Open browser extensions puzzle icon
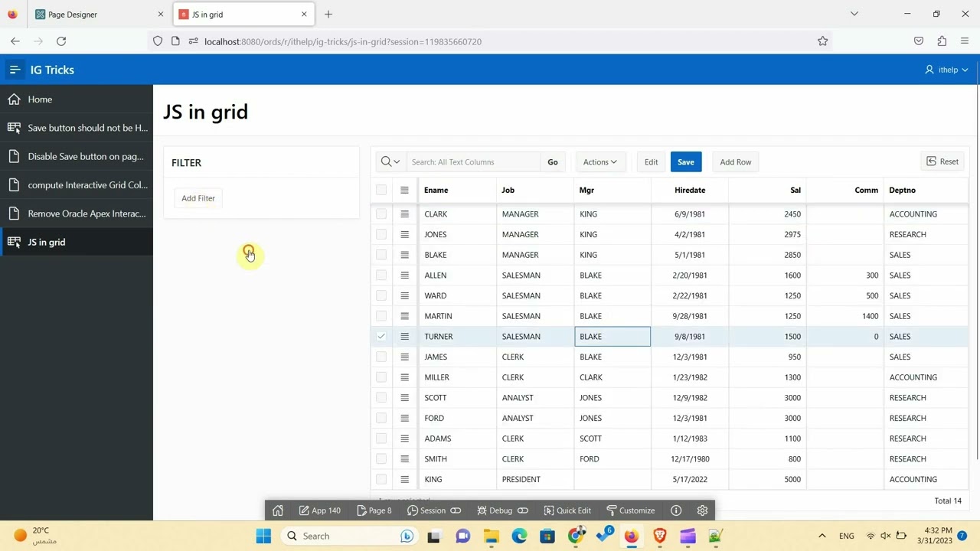 [x=942, y=41]
